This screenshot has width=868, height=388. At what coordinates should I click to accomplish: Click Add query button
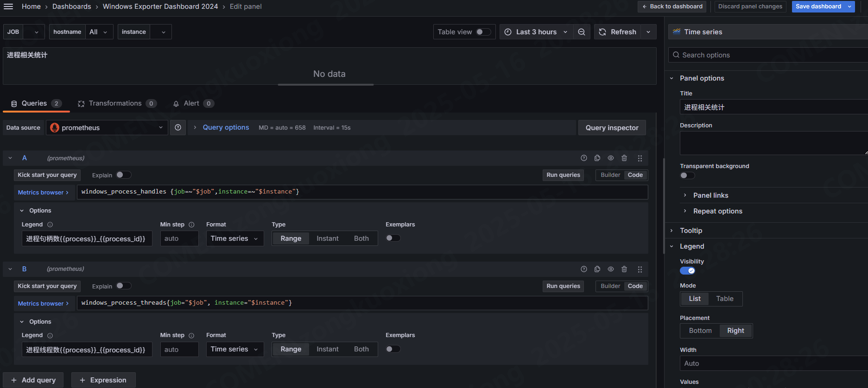pos(33,380)
